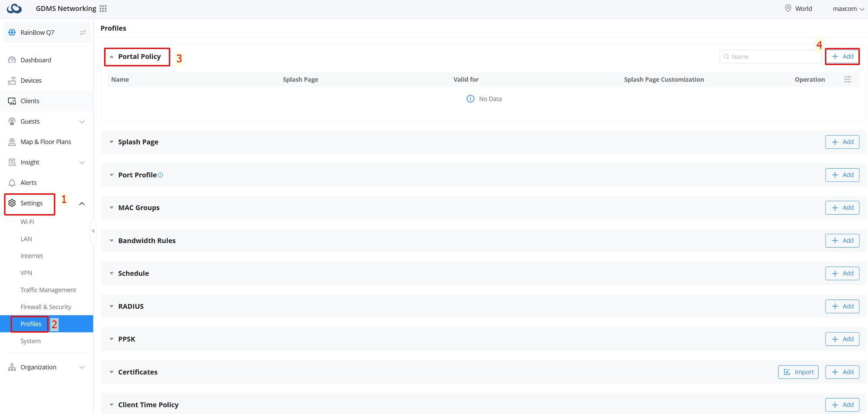Collapse the Portal Policy section
868x414 pixels.
[x=112, y=57]
